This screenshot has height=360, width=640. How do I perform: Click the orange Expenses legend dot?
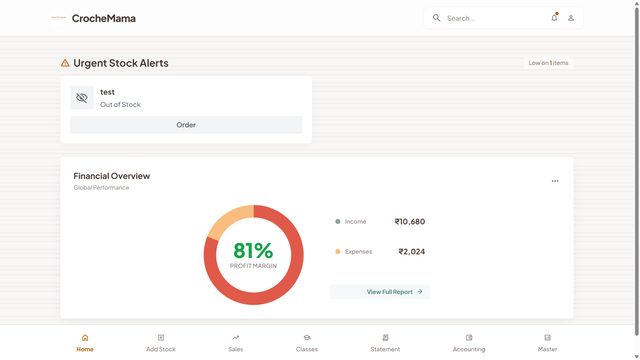coord(338,251)
